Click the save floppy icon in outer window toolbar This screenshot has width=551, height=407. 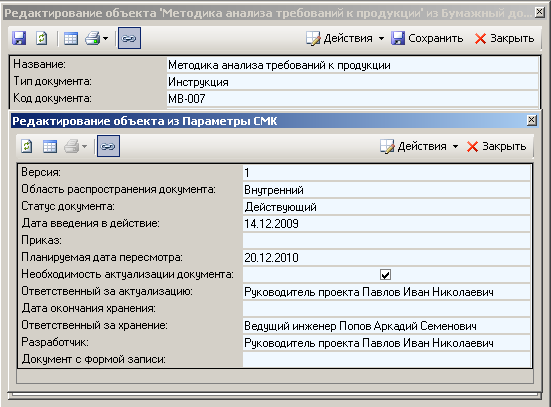point(19,38)
